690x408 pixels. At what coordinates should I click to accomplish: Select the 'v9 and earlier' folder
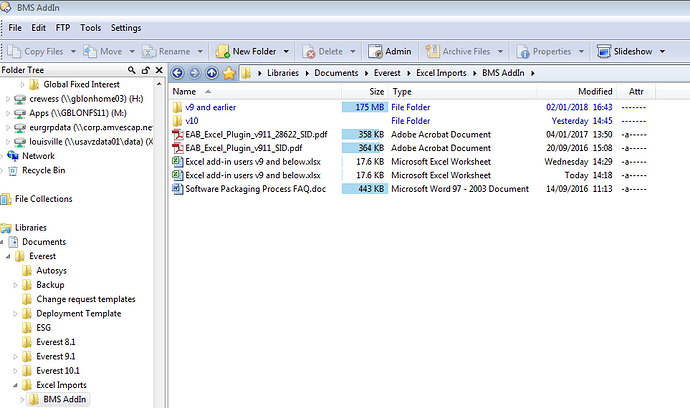[210, 107]
